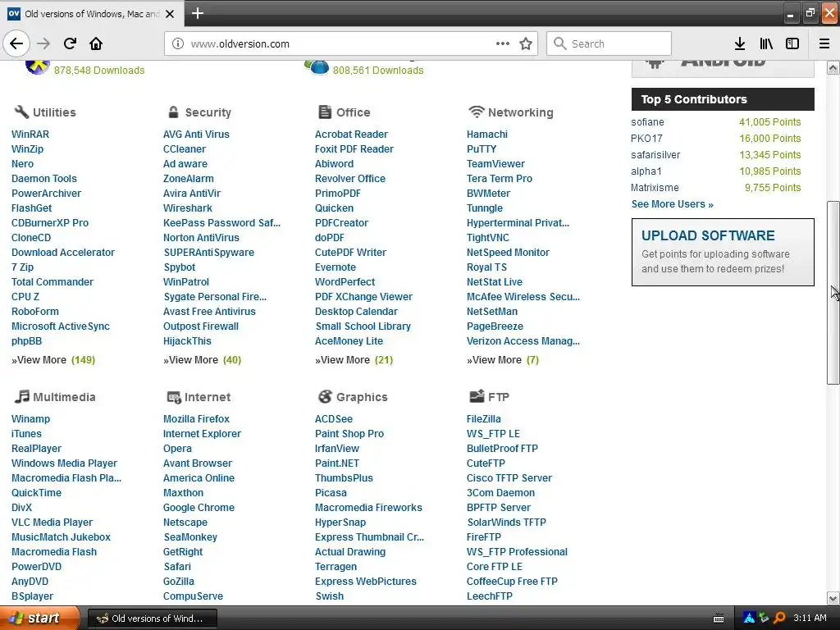Click the Forward arrow button
This screenshot has width=840, height=630.
click(x=43, y=43)
